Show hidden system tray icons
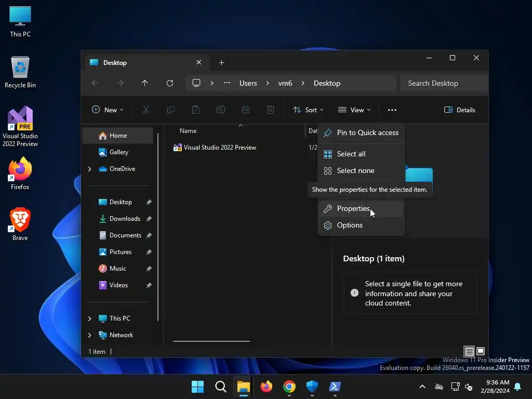Viewport: 532px width, 399px height. click(422, 387)
